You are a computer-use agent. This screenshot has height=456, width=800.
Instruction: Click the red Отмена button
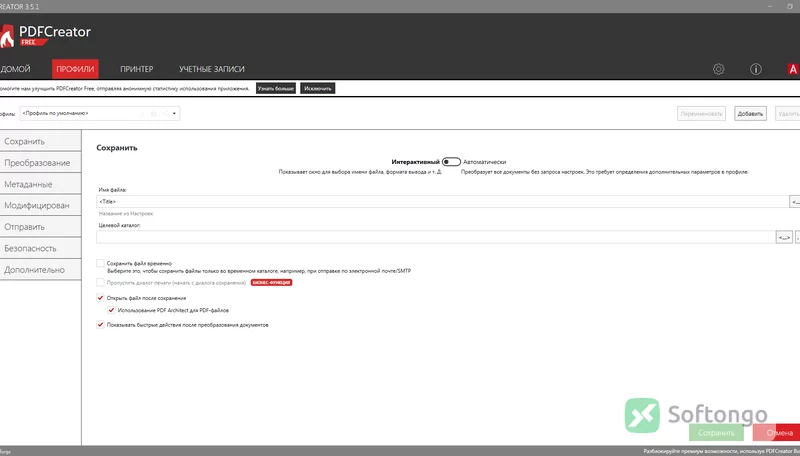[777, 433]
